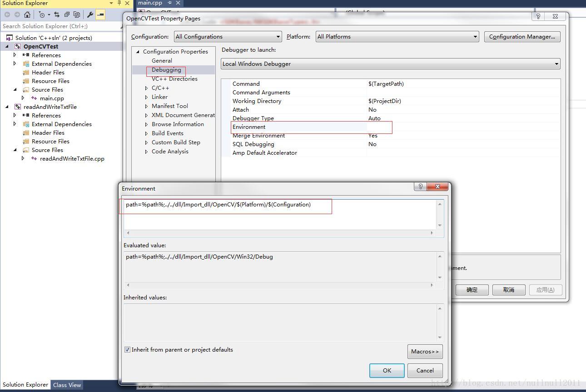
Task: Click the Show All Files icon
Action: coord(77,15)
